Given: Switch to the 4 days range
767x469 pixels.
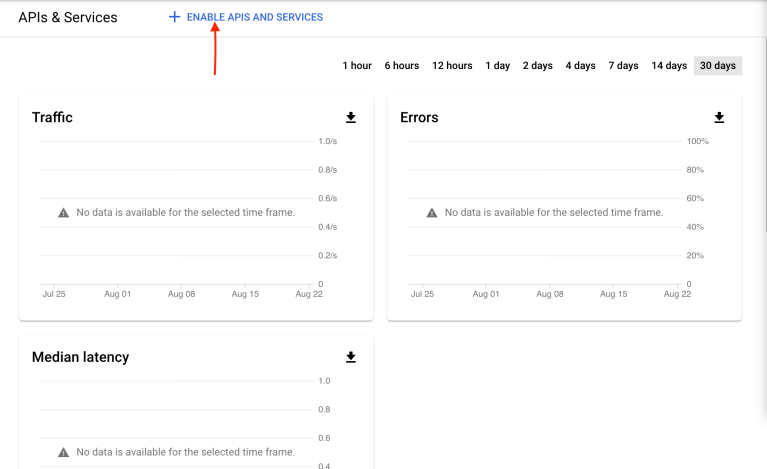Looking at the screenshot, I should point(580,66).
